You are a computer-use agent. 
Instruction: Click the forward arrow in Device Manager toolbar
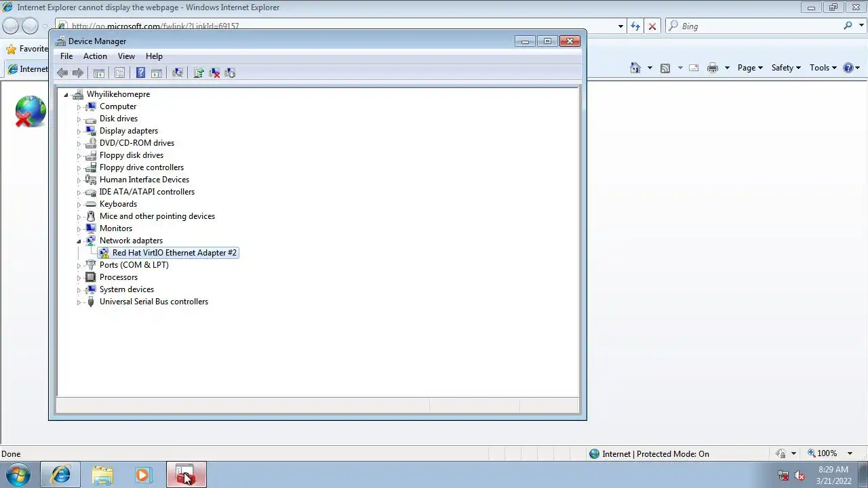tap(78, 73)
